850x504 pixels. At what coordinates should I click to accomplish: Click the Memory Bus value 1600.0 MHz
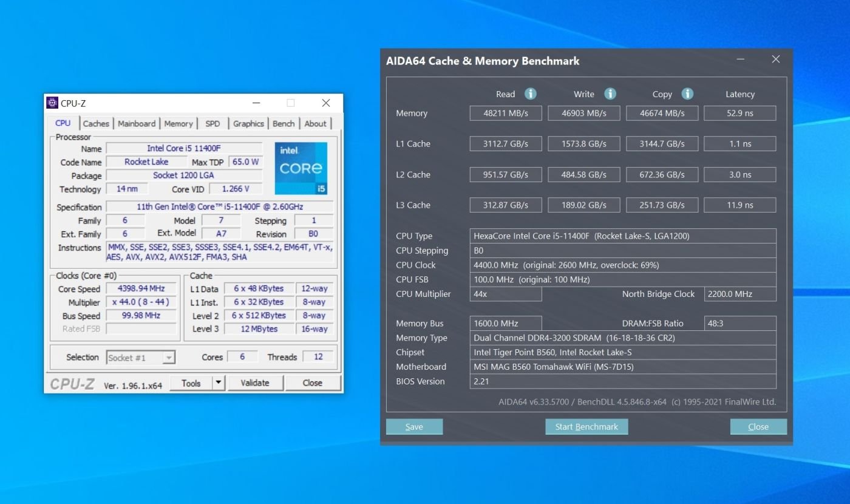point(506,323)
